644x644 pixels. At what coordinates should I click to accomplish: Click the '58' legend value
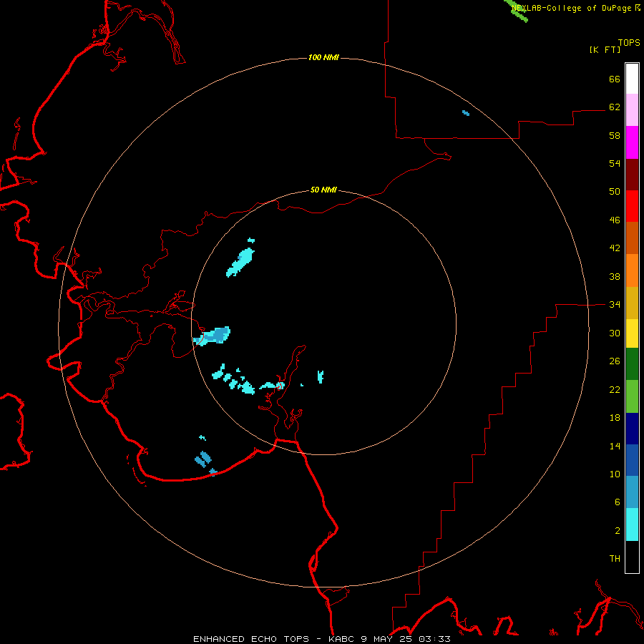[615, 135]
